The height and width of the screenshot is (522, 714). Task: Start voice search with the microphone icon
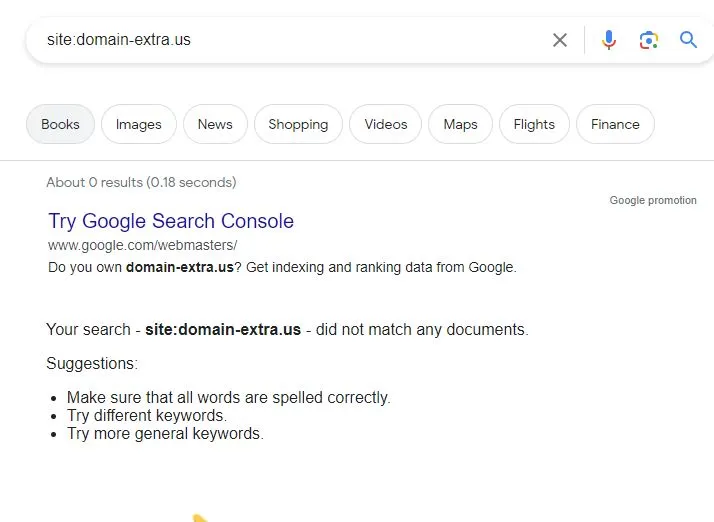coord(609,40)
